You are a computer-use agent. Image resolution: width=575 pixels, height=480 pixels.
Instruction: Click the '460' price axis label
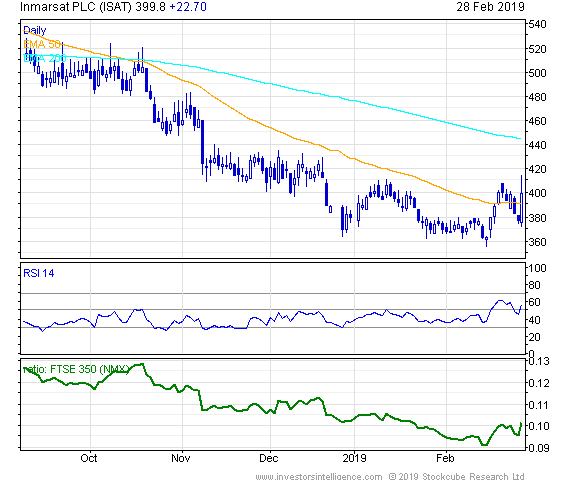tap(538, 121)
